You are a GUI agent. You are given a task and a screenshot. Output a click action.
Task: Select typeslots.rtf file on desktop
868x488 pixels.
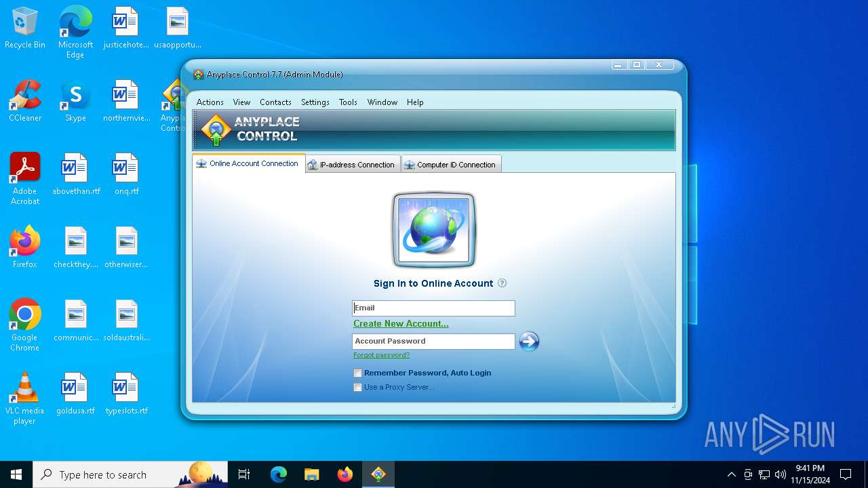coord(126,394)
